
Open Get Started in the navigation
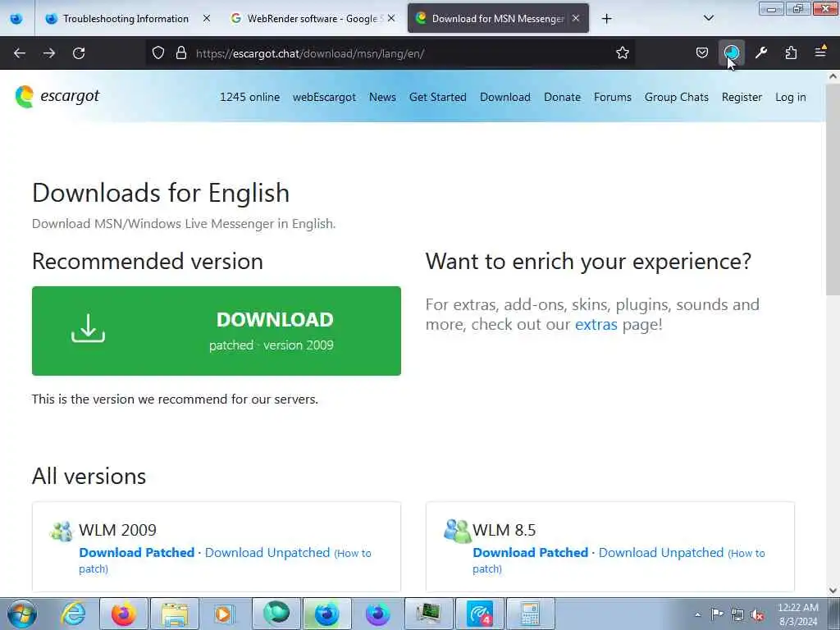[438, 98]
